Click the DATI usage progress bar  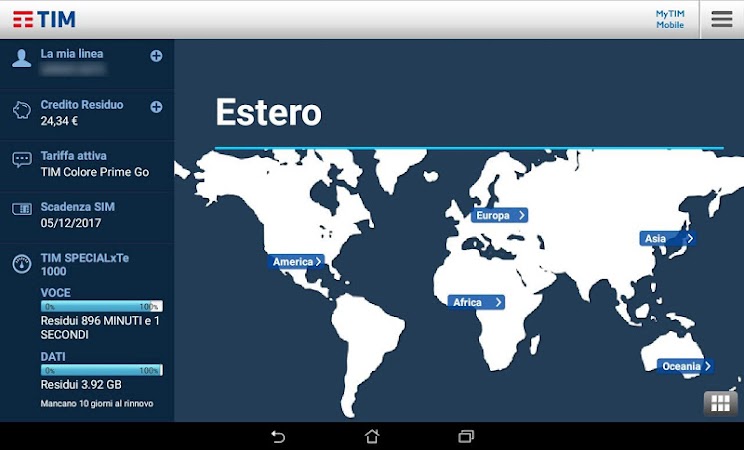click(102, 370)
